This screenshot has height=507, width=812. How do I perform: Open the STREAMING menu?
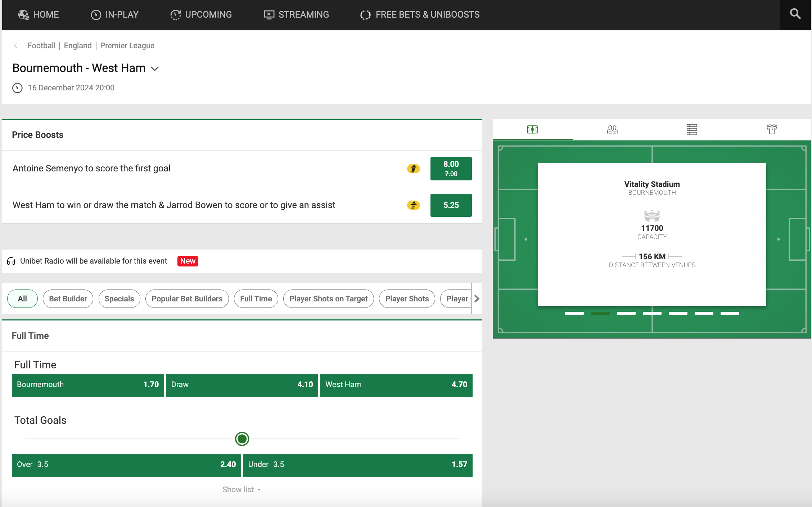click(296, 15)
